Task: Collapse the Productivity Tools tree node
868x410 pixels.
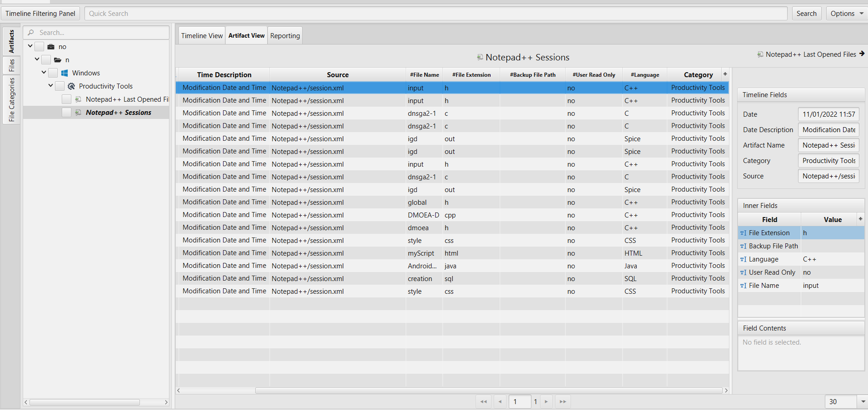Action: (50, 86)
